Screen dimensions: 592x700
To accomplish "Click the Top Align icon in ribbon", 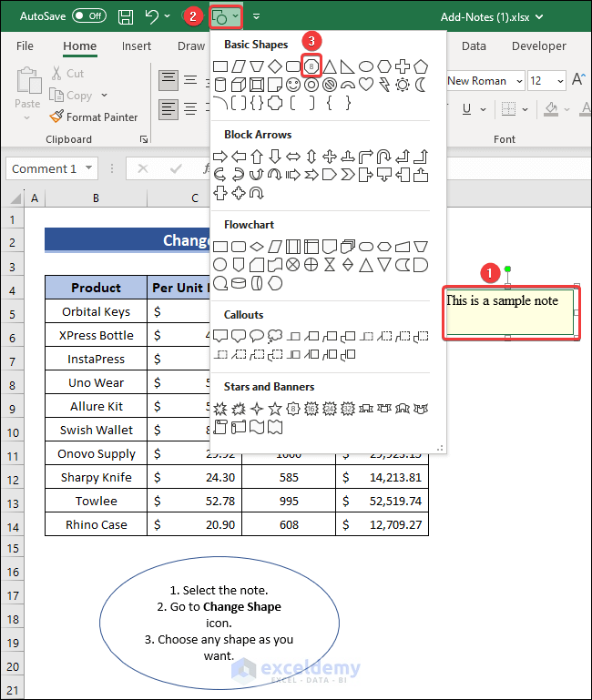I will coord(168,80).
